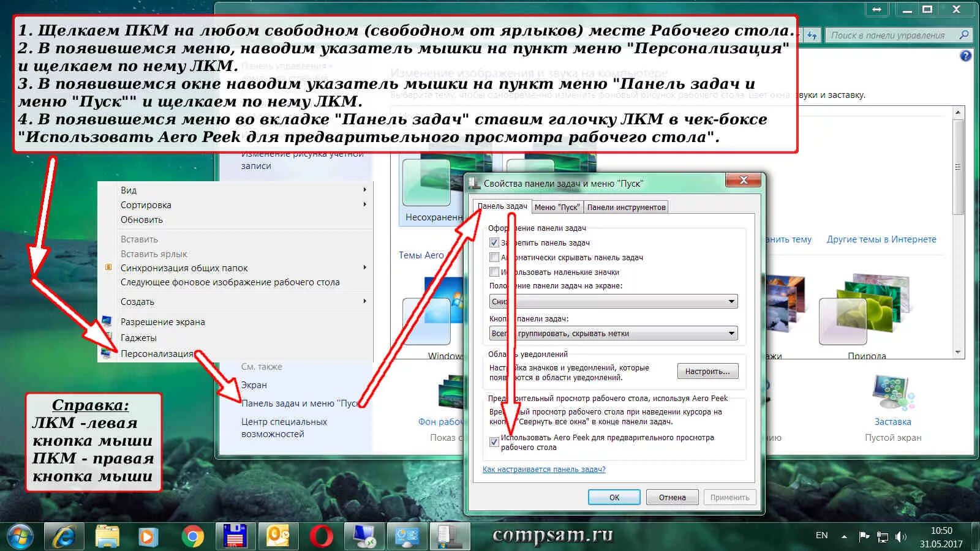Choose next desktop background menu item
Image resolution: width=980 pixels, height=551 pixels.
pos(230,282)
